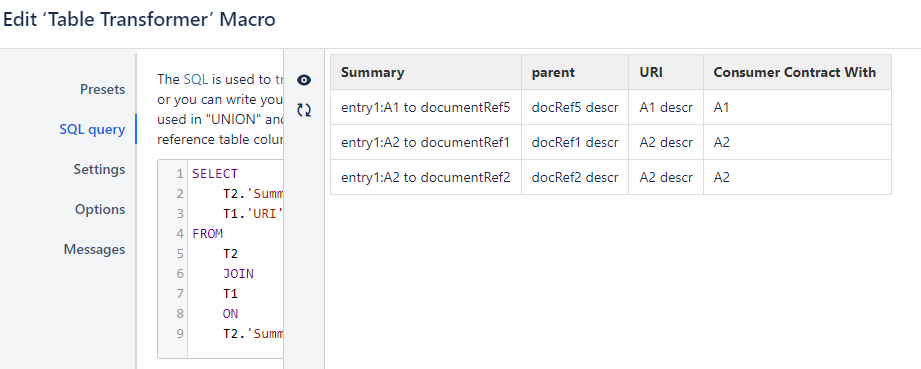
Task: Follow the SQL hyperlink in the description
Action: 196,79
